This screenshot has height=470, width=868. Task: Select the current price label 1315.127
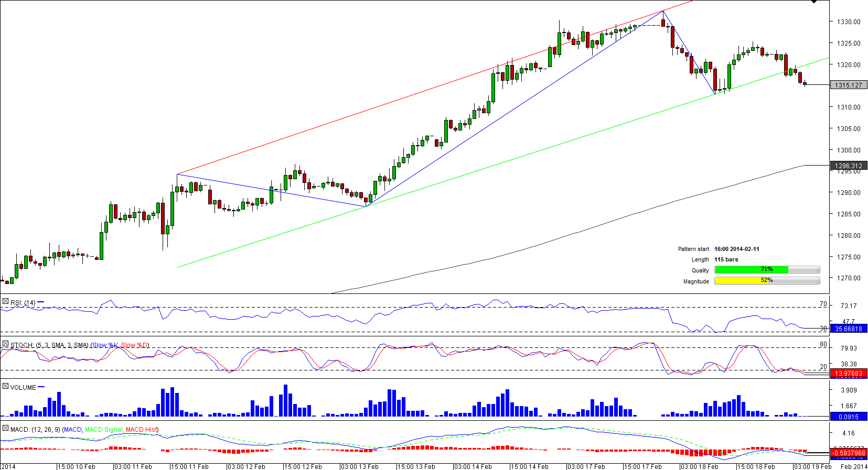tap(848, 85)
